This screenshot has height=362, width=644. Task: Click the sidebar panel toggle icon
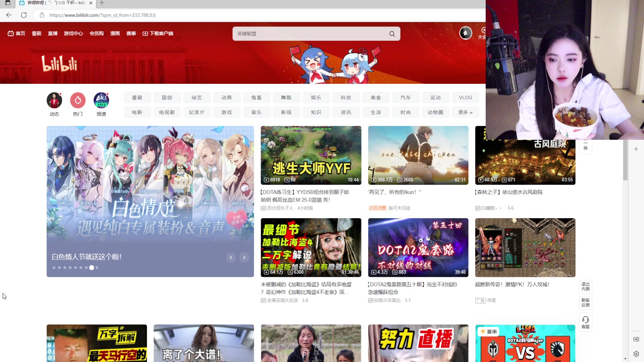[x=636, y=339]
